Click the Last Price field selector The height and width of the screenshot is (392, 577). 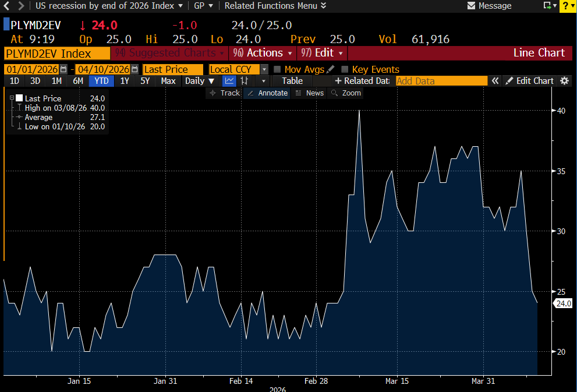[173, 69]
